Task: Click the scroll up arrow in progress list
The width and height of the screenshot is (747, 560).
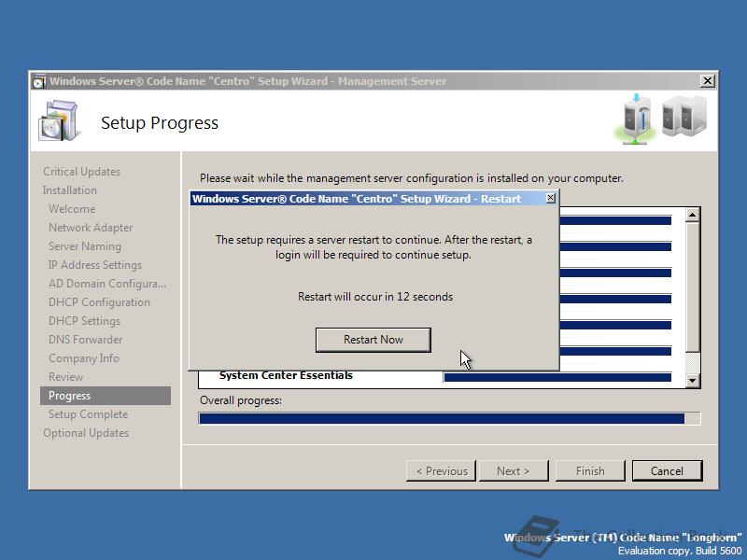Action: tap(692, 215)
